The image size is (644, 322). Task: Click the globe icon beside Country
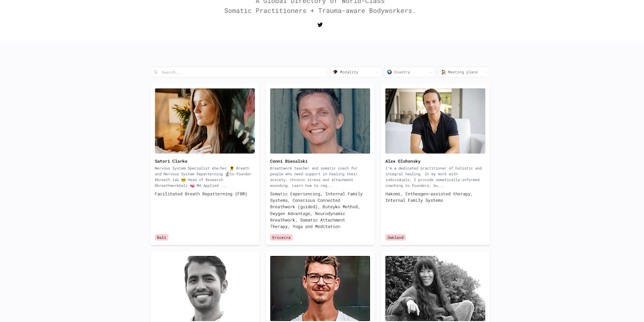pos(389,72)
